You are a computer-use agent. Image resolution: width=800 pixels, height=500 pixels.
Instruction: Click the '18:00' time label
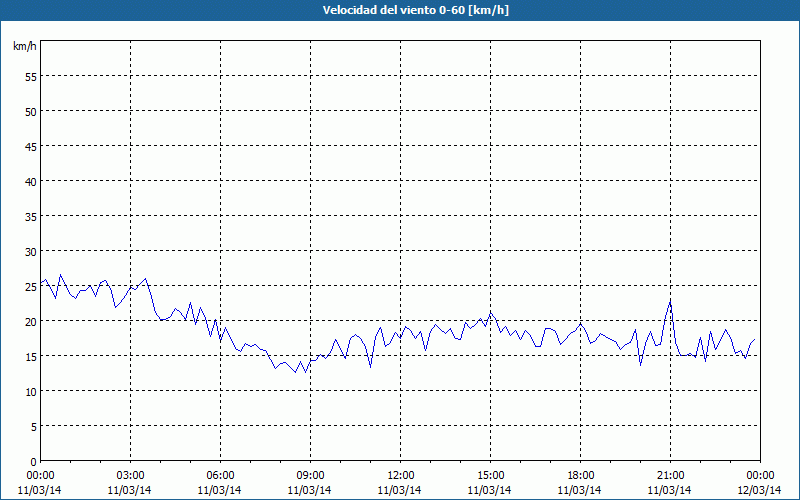point(580,476)
